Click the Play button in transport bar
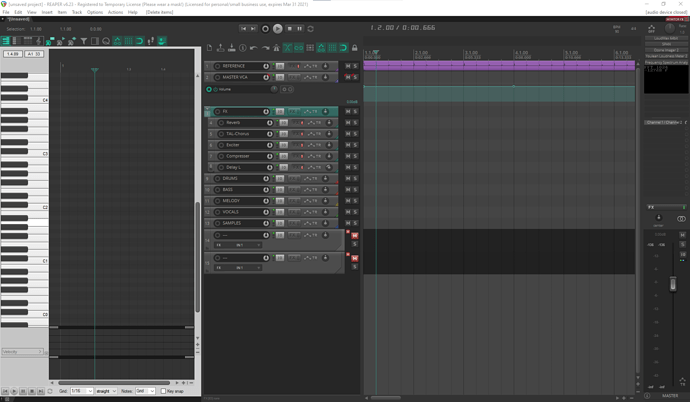The height and width of the screenshot is (402, 690). (x=278, y=29)
